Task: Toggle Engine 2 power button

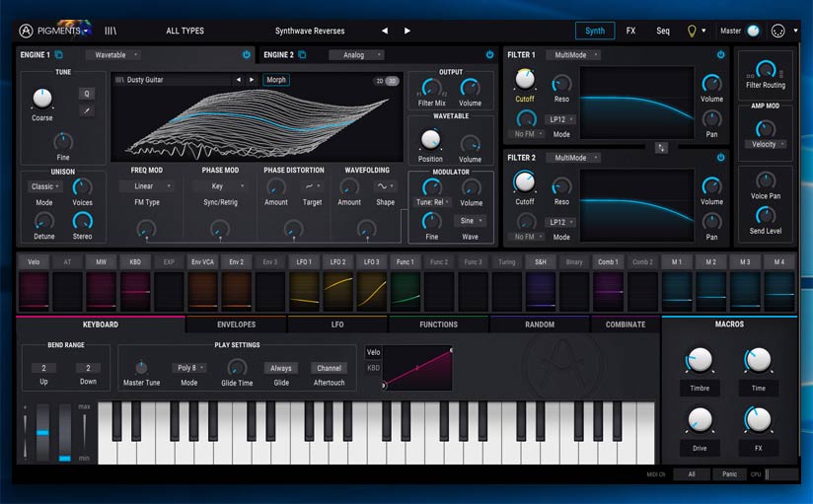Action: click(489, 54)
